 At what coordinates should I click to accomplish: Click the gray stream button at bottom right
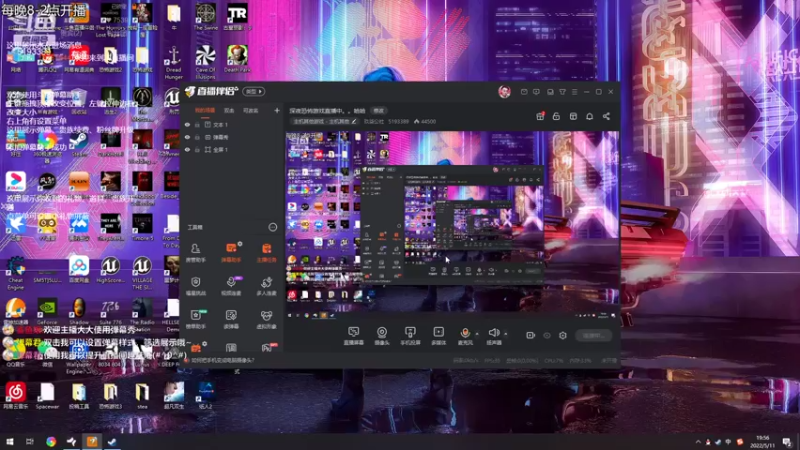[x=594, y=336]
